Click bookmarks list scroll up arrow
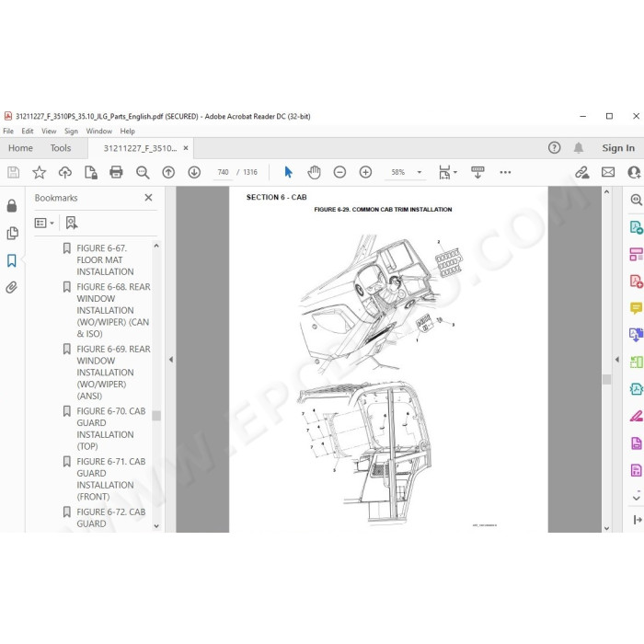 click(x=156, y=246)
